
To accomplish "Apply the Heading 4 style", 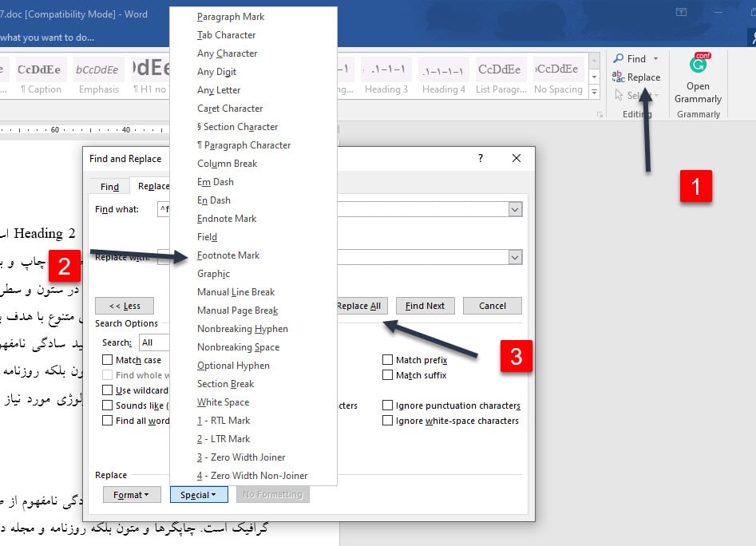I will (x=444, y=77).
